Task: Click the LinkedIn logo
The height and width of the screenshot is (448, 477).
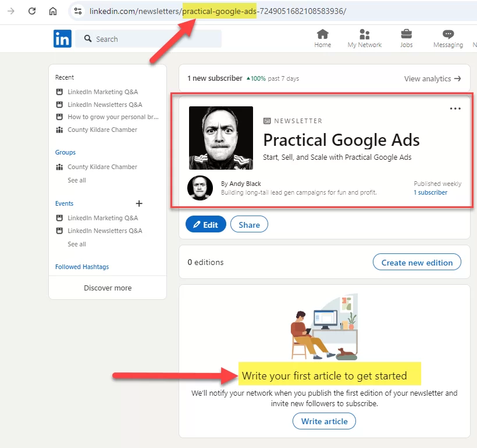Action: 62,38
